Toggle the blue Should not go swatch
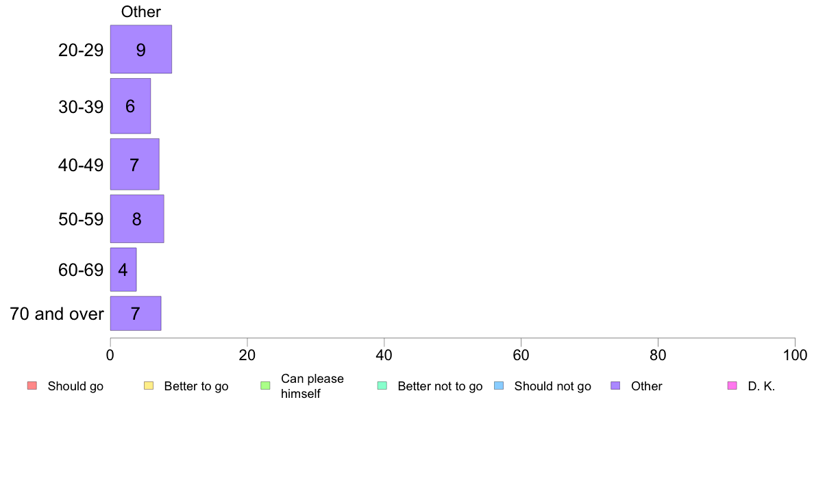The height and width of the screenshot is (504, 814). [499, 386]
